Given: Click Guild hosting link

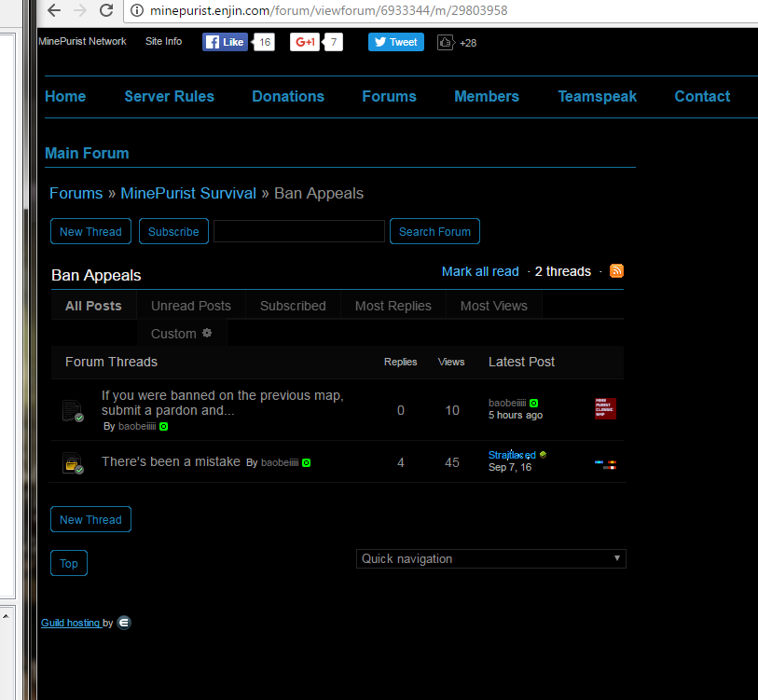Looking at the screenshot, I should 71,623.
